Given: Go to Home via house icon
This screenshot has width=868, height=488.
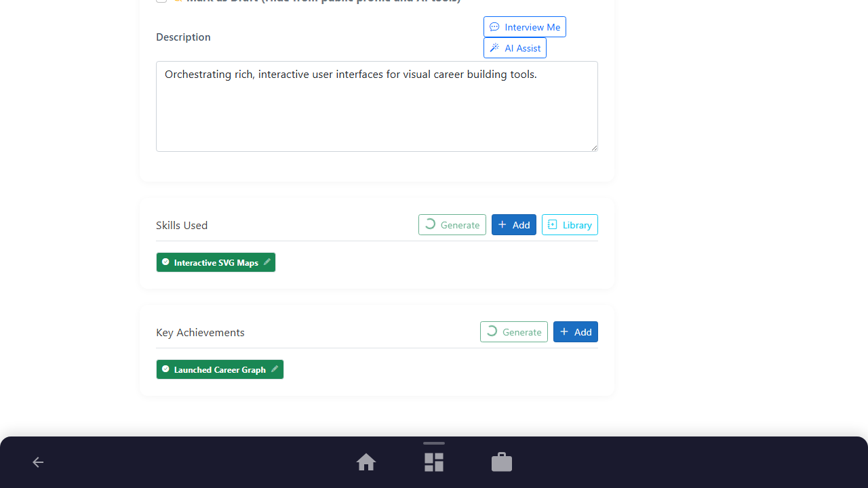Looking at the screenshot, I should 366,462.
